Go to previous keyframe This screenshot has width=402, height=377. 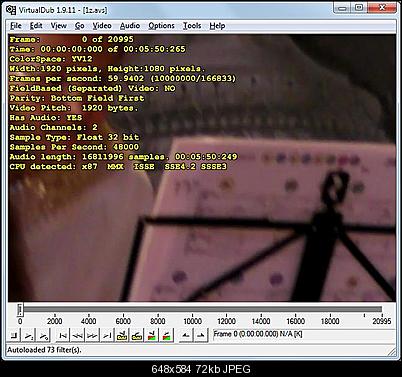coord(122,335)
